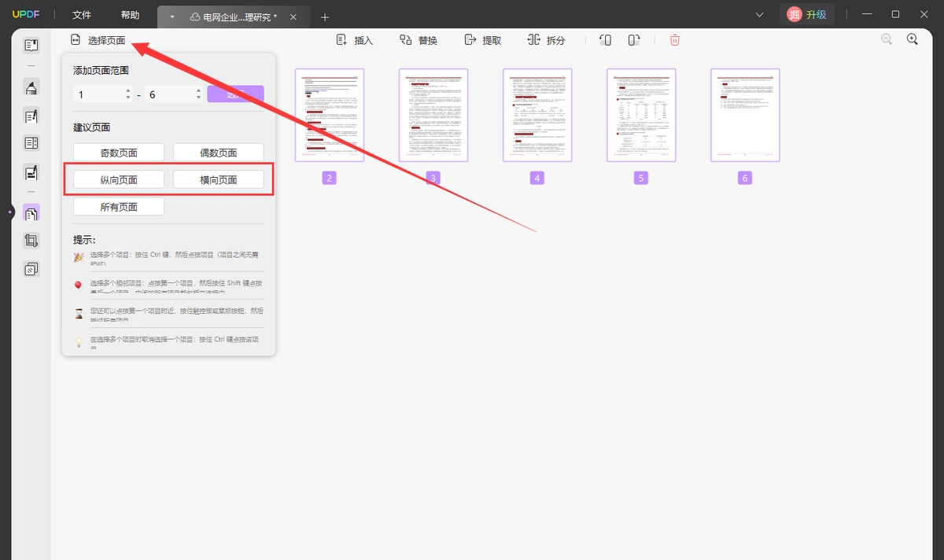Image resolution: width=944 pixels, height=560 pixels.
Task: Open the Organize Pages sidebar icon
Action: (x=31, y=212)
